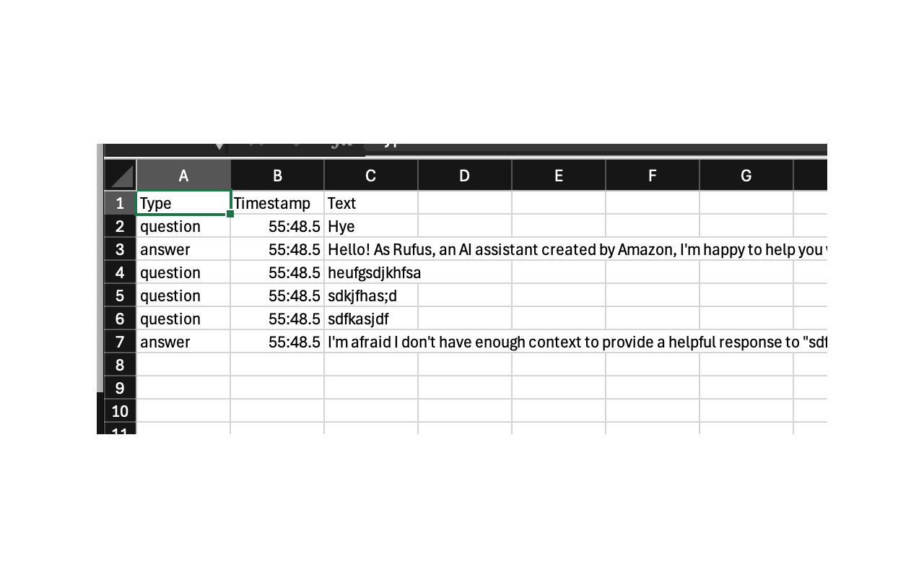The height and width of the screenshot is (578, 924).
Task: Select column B header
Action: tap(277, 176)
